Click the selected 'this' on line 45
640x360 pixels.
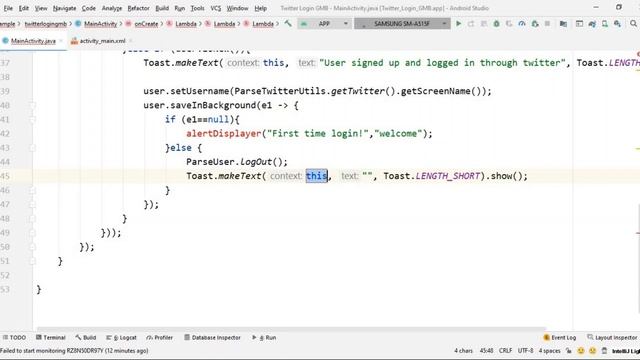[317, 176]
